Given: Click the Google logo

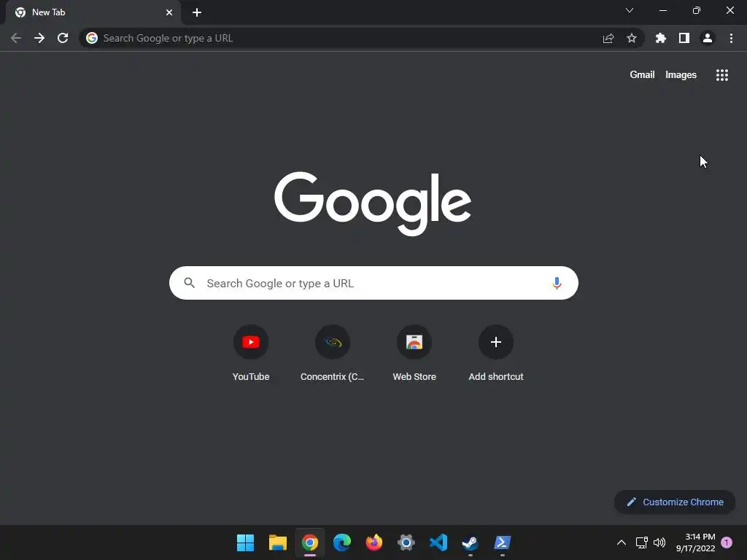Looking at the screenshot, I should pos(373,203).
